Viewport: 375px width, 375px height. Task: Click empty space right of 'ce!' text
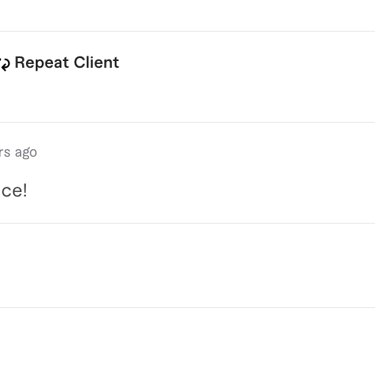[x=201, y=191]
